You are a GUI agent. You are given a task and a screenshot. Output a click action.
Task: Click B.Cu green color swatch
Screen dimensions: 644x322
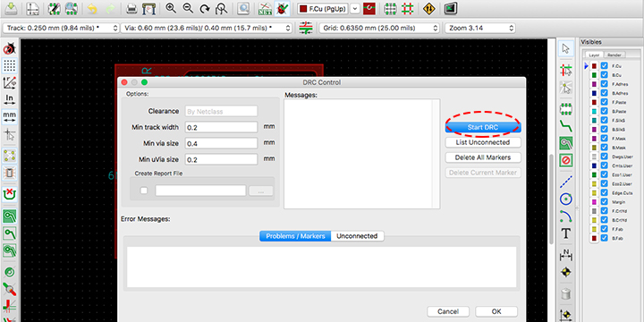594,75
